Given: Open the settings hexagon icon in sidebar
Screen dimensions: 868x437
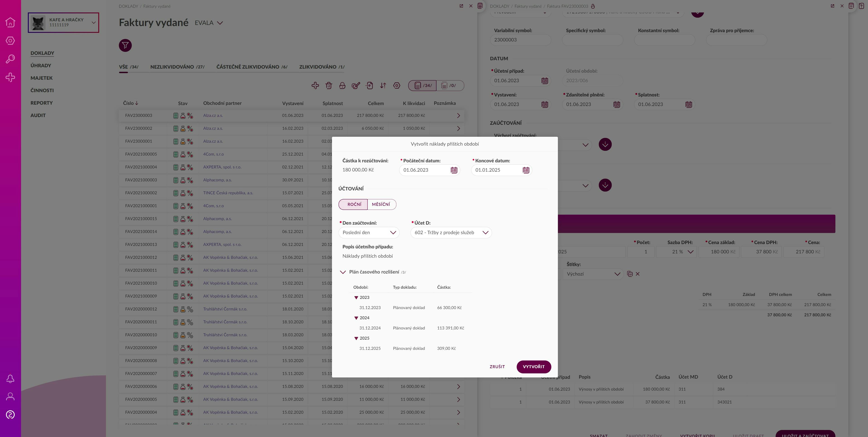Looking at the screenshot, I should coord(10,41).
